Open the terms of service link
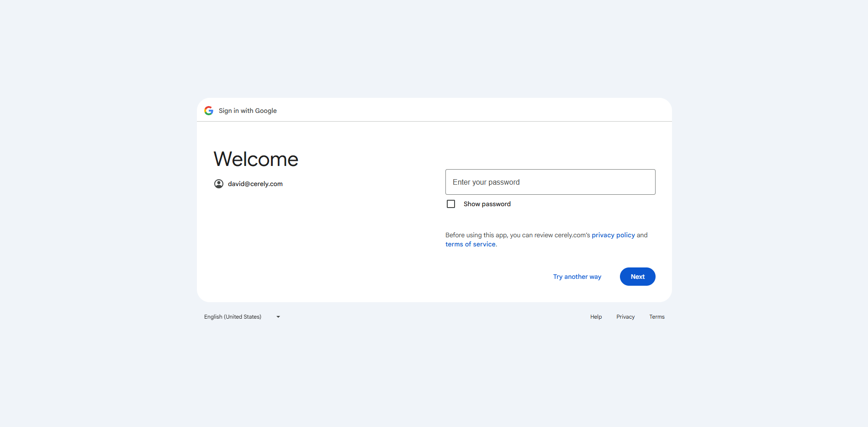Image resolution: width=868 pixels, height=427 pixels. coord(471,244)
